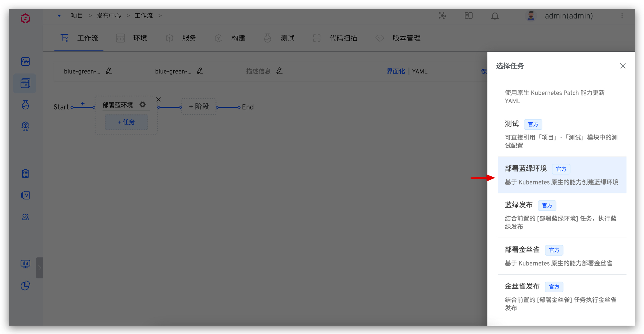Expand the breadcrumb dropdown triangle
The image size is (644, 334).
coord(59,16)
